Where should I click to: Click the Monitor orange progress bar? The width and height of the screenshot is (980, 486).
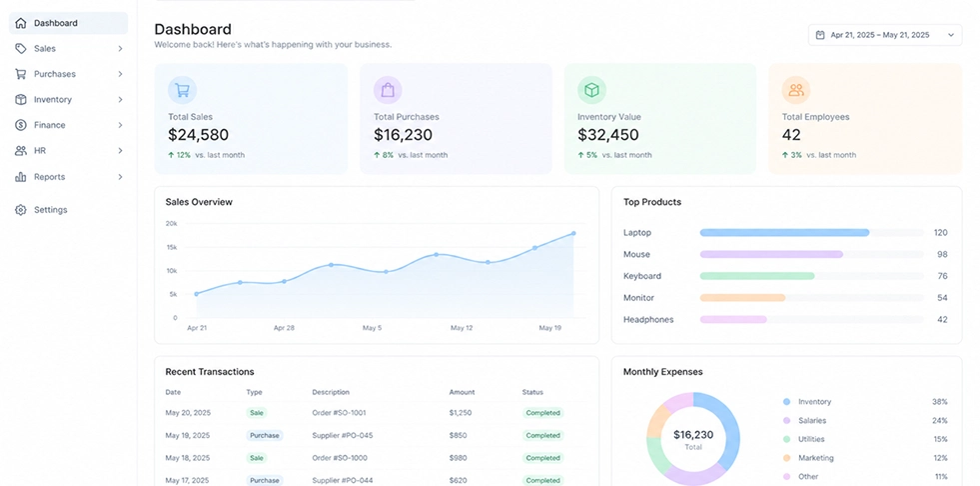coord(742,298)
